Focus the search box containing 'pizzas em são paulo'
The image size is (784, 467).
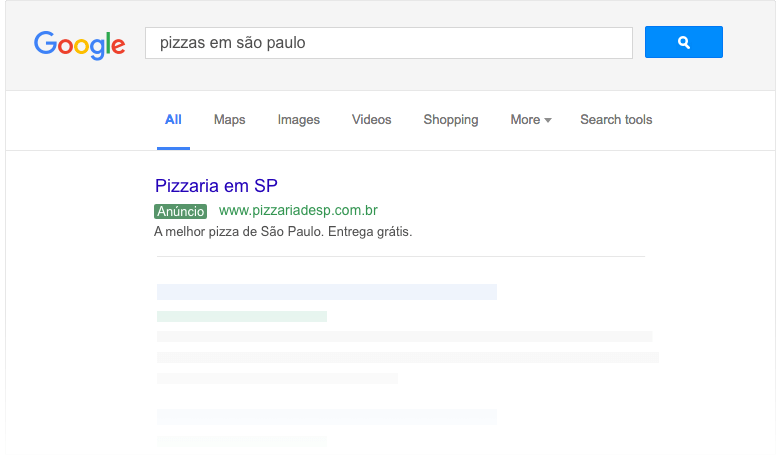coord(388,43)
